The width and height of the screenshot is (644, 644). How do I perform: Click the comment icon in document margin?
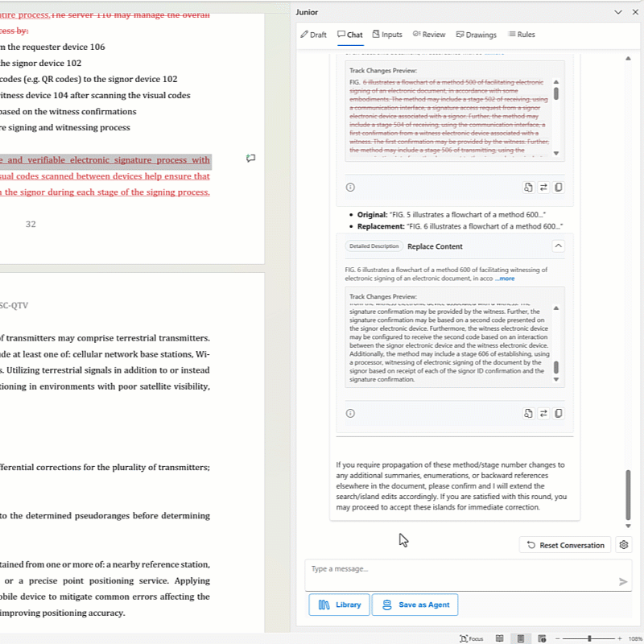[250, 159]
